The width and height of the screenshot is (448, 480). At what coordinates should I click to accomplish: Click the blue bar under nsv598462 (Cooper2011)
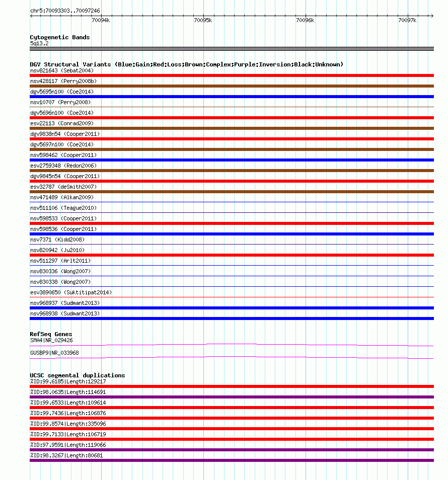pyautogui.click(x=232, y=160)
